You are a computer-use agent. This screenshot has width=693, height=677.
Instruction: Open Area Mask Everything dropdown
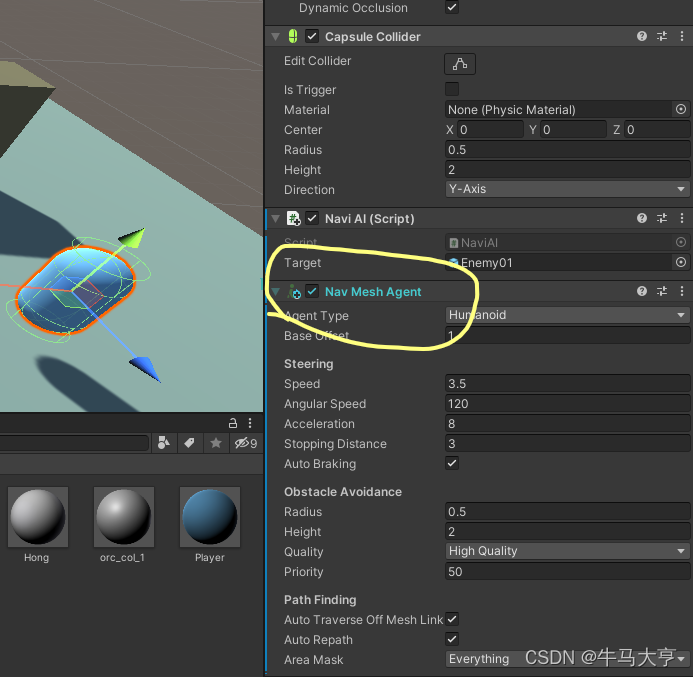[567, 659]
